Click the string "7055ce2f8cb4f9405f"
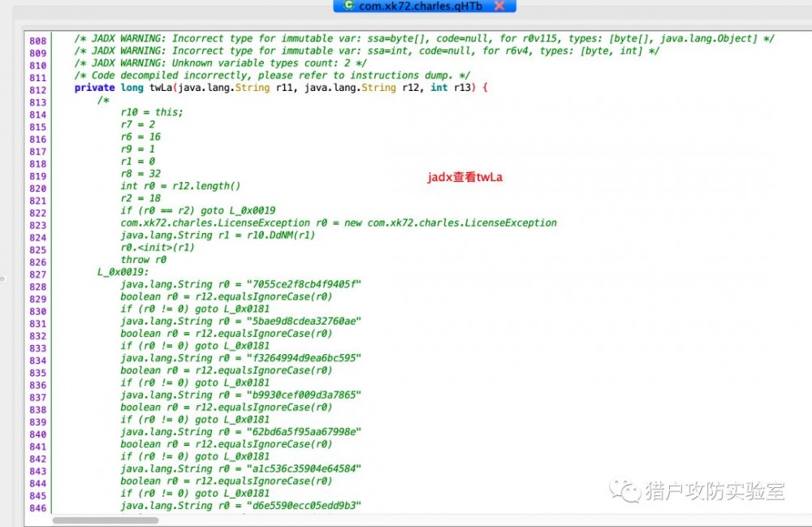Viewport: 812px width, 527px height. point(304,284)
